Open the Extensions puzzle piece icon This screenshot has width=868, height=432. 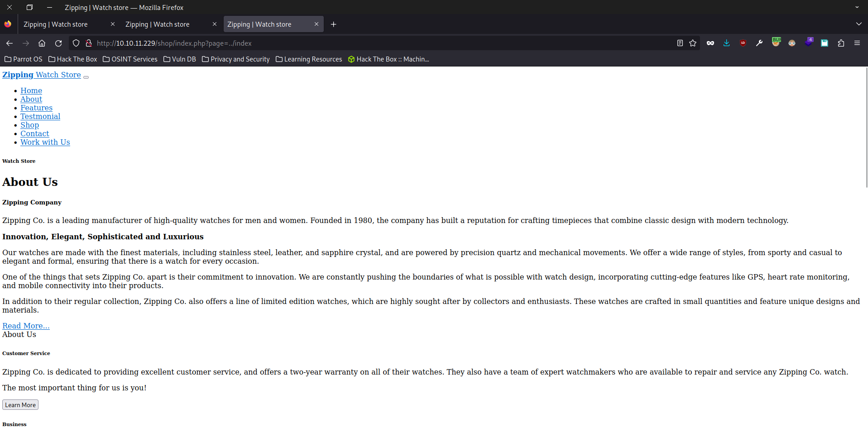tap(841, 43)
